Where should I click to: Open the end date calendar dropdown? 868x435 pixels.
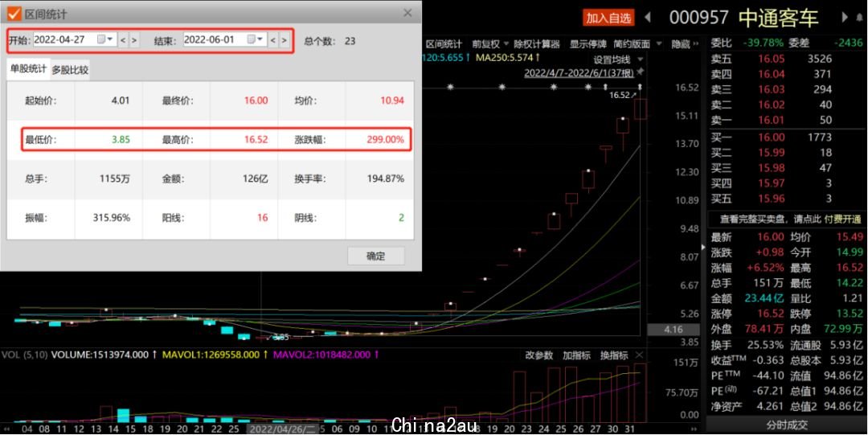click(256, 39)
